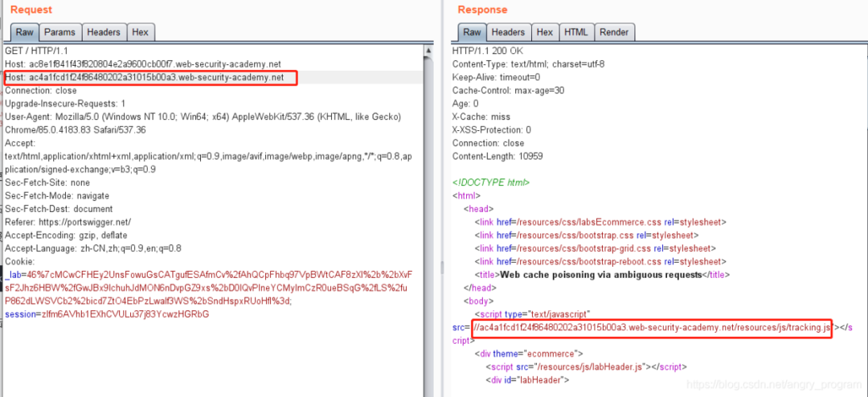Click the X-Cache: miss response header
Screen dimensions: 868x397
(x=481, y=117)
